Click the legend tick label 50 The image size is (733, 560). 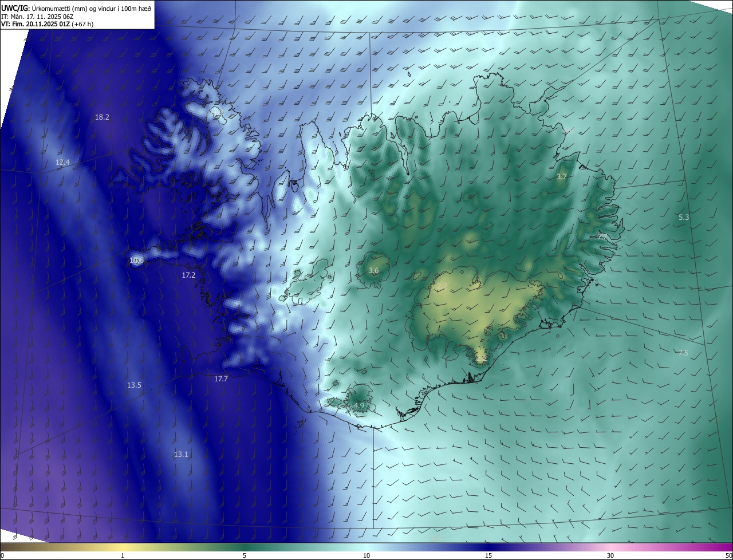[x=728, y=556]
